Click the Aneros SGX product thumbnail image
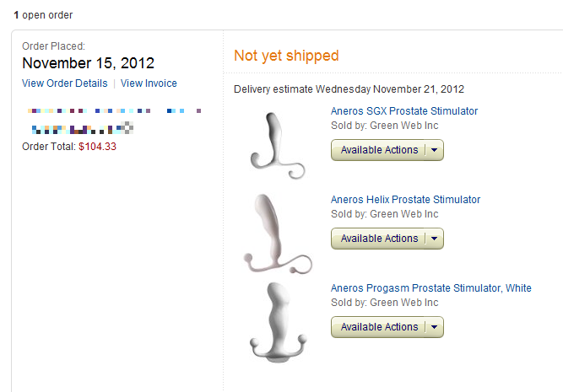Image resolution: width=563 pixels, height=392 pixels. (x=277, y=145)
